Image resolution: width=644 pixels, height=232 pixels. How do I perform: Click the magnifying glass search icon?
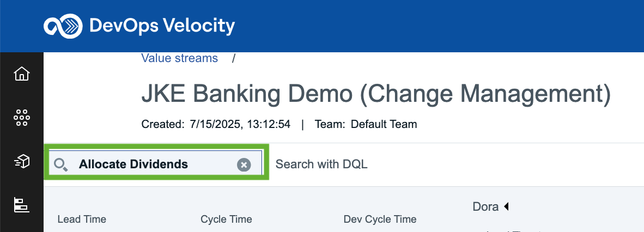[x=61, y=165]
